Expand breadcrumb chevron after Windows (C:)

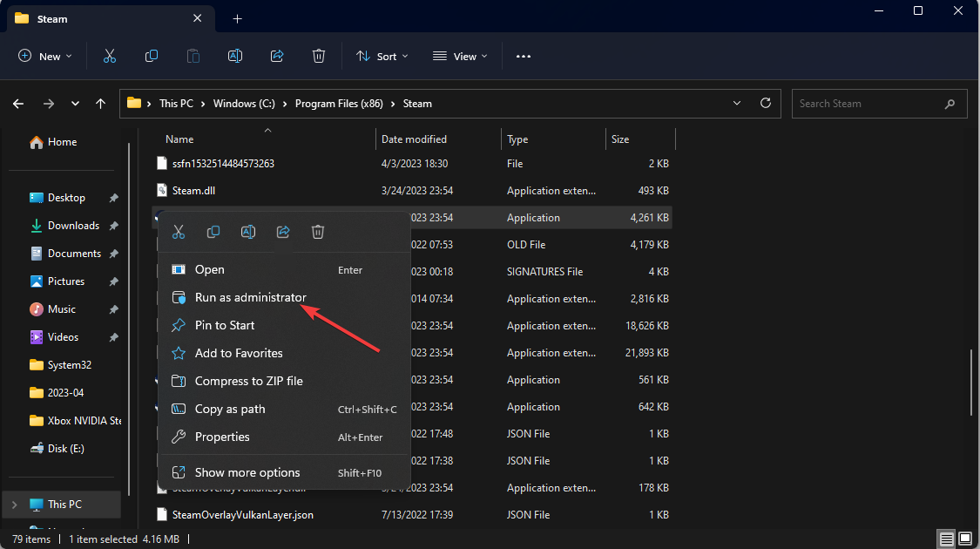click(x=285, y=104)
